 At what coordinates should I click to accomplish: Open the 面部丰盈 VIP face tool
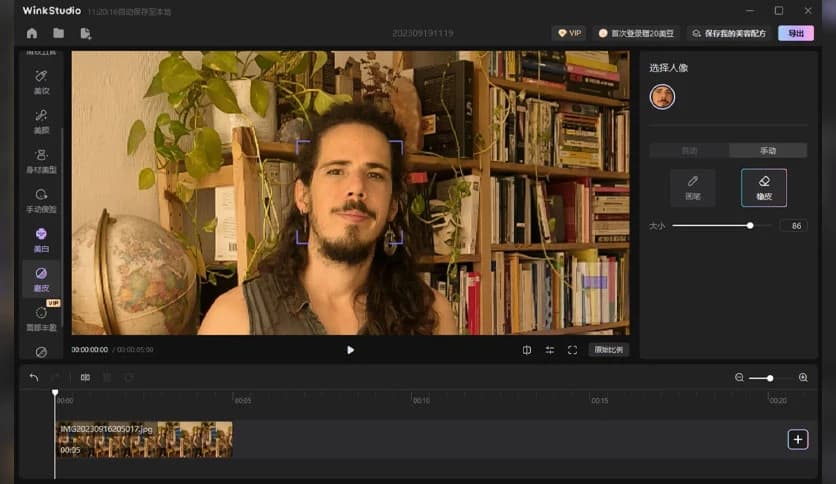click(41, 318)
